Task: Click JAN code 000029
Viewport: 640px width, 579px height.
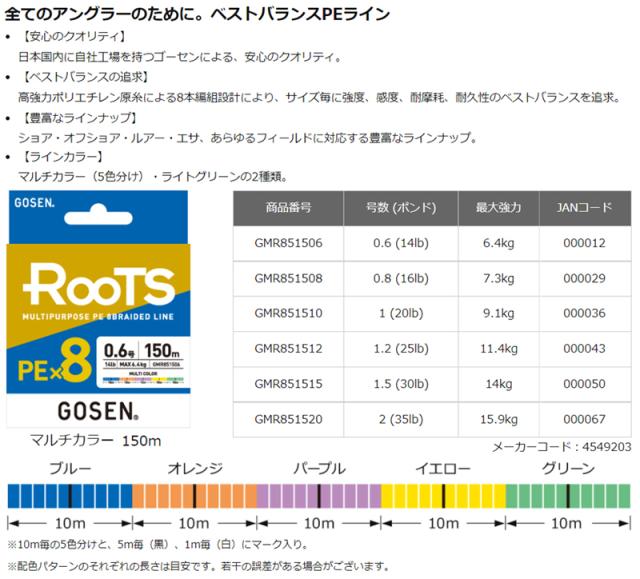Action: 584,278
